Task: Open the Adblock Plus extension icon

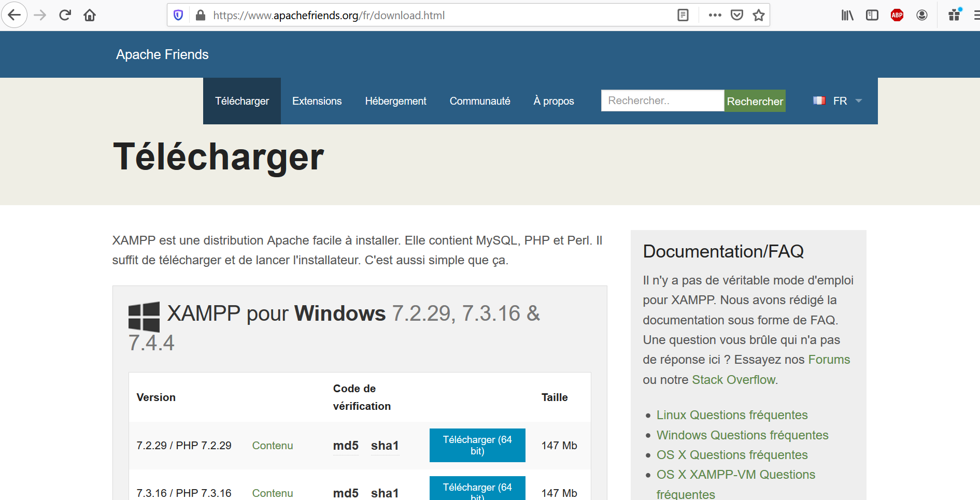Action: 897,15
